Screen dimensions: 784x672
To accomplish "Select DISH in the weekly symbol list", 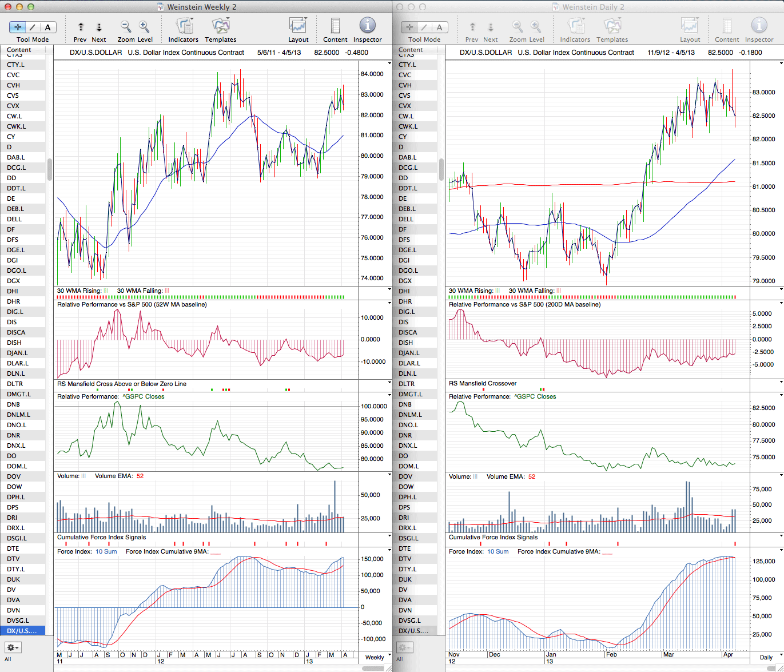I will (x=15, y=343).
